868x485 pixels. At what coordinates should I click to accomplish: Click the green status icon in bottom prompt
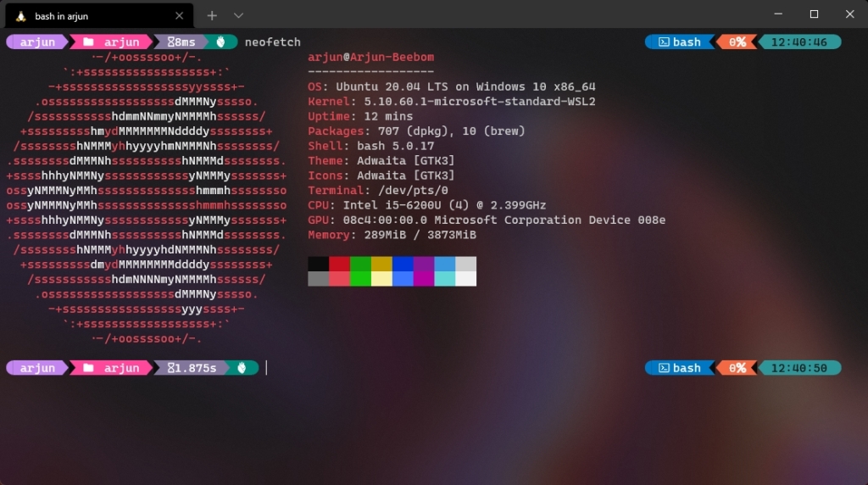point(242,368)
